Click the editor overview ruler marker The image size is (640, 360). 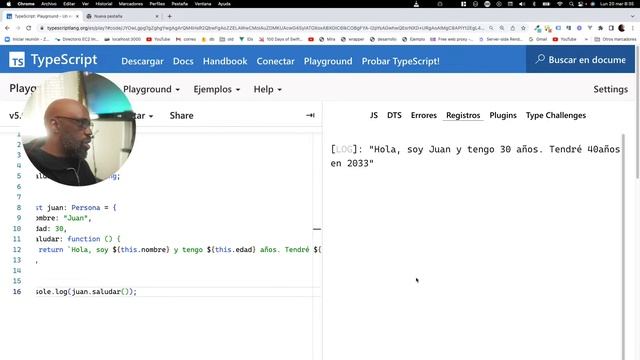coord(317,229)
